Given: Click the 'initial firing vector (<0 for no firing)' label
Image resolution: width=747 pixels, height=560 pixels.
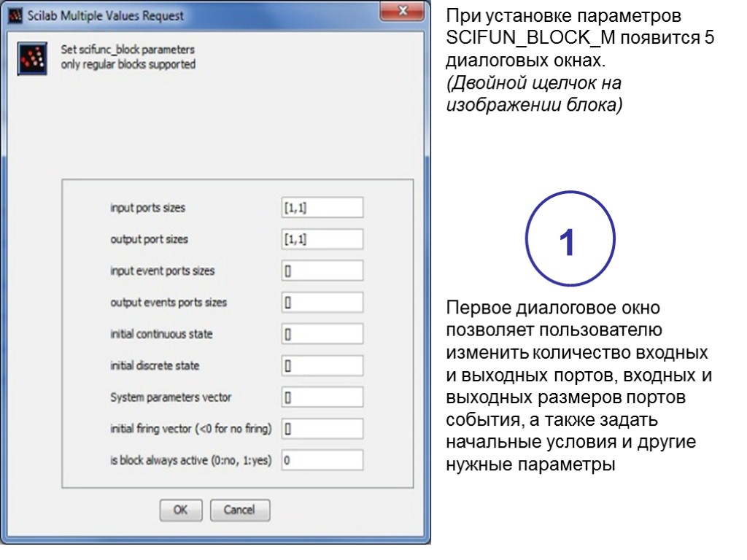Looking at the screenshot, I should (191, 429).
